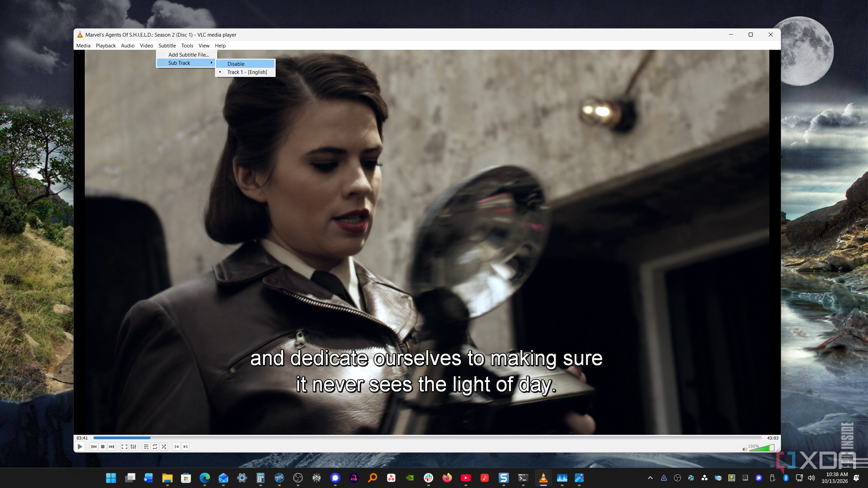Open the clock and date panel
The width and height of the screenshot is (868, 488).
pos(835,478)
